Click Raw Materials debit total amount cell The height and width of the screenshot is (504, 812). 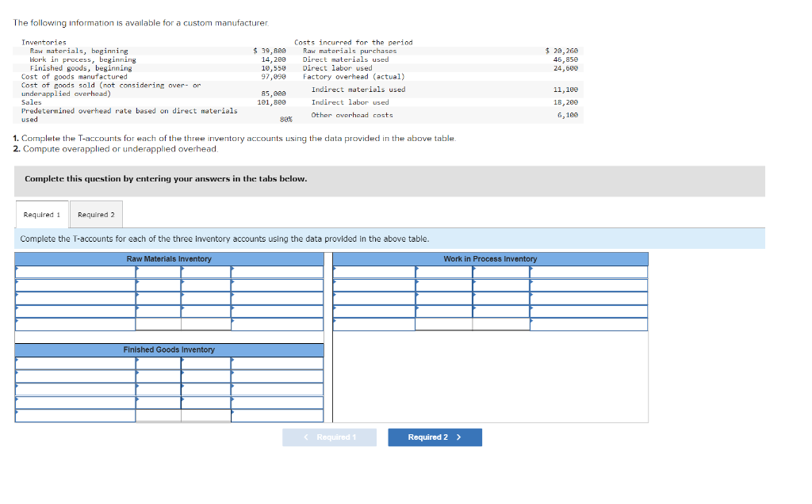159,325
